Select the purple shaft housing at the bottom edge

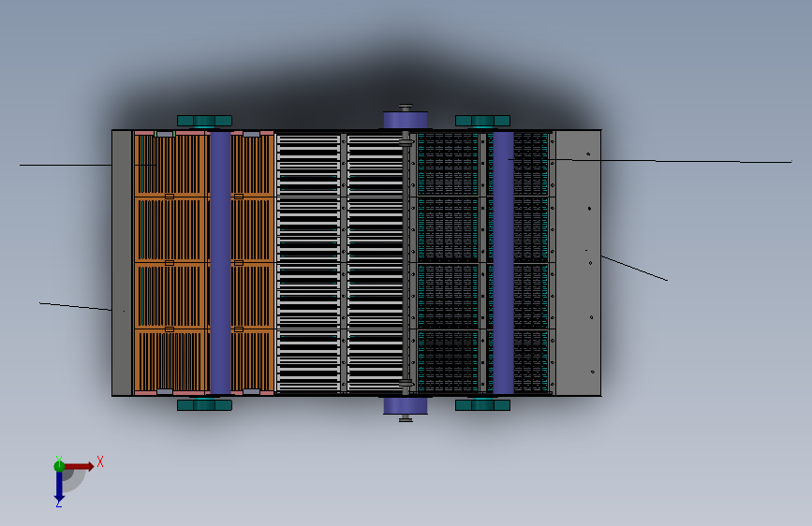click(406, 405)
